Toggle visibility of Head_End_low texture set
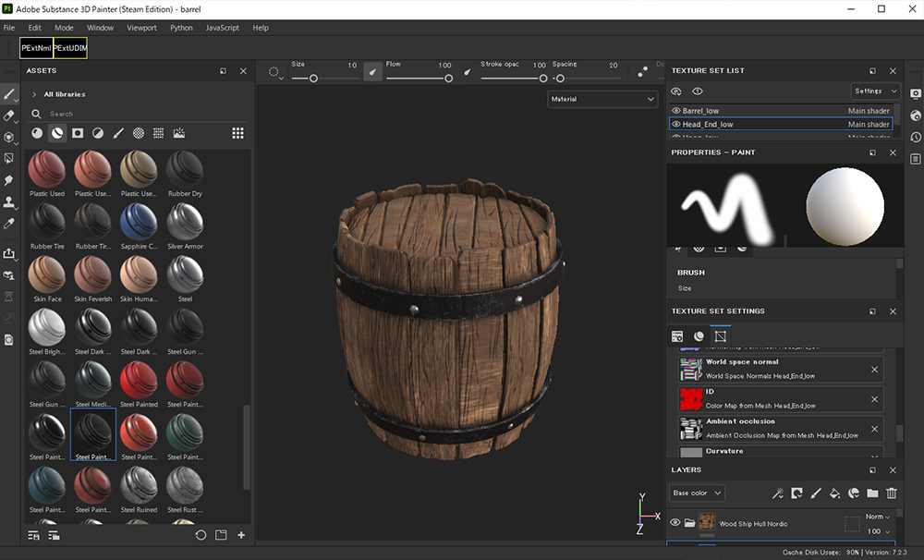The width and height of the screenshot is (924, 560). [675, 124]
